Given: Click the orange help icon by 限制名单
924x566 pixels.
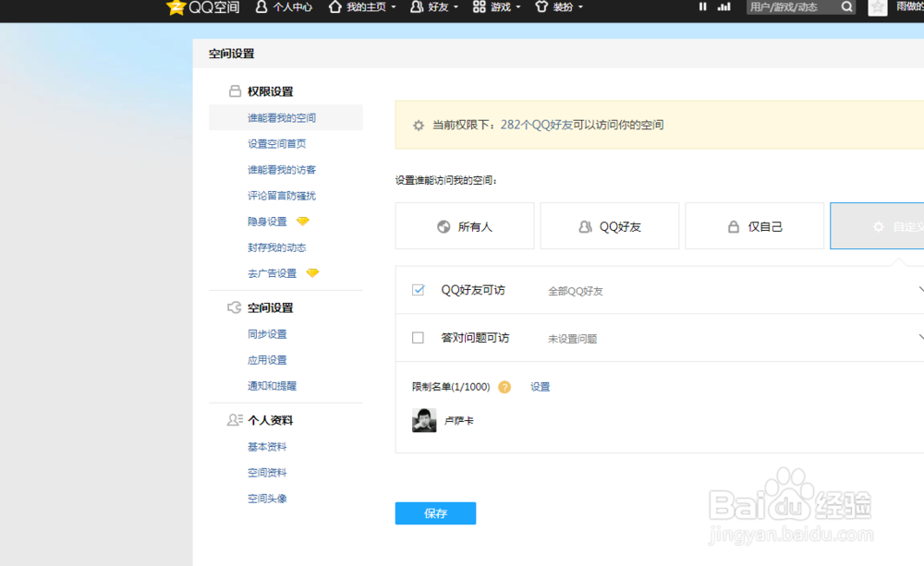Looking at the screenshot, I should [x=505, y=387].
